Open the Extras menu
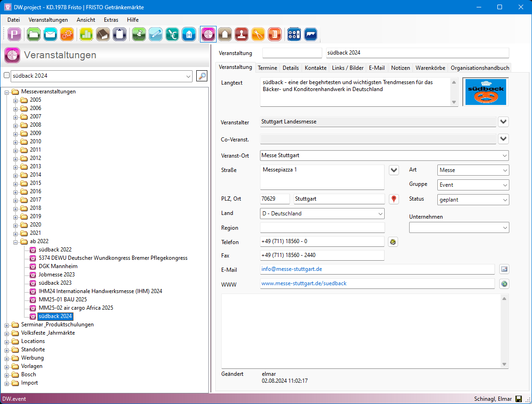The height and width of the screenshot is (404, 532). click(x=111, y=20)
